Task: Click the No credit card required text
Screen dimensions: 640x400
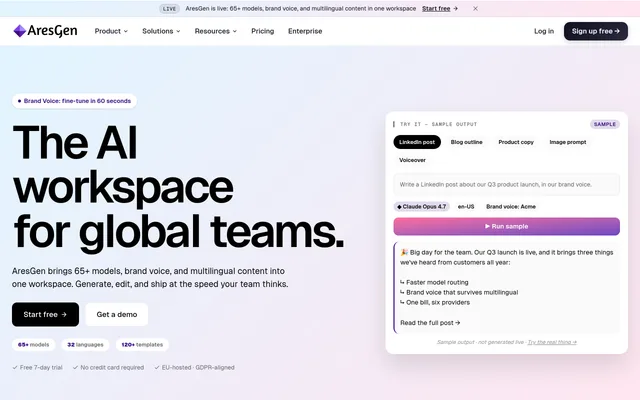Action: tap(108, 367)
